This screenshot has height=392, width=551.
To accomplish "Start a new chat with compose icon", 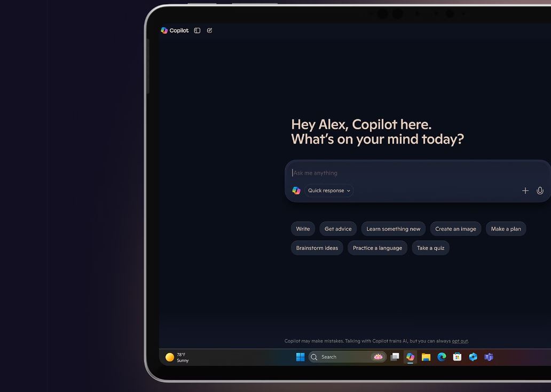I will pyautogui.click(x=209, y=30).
